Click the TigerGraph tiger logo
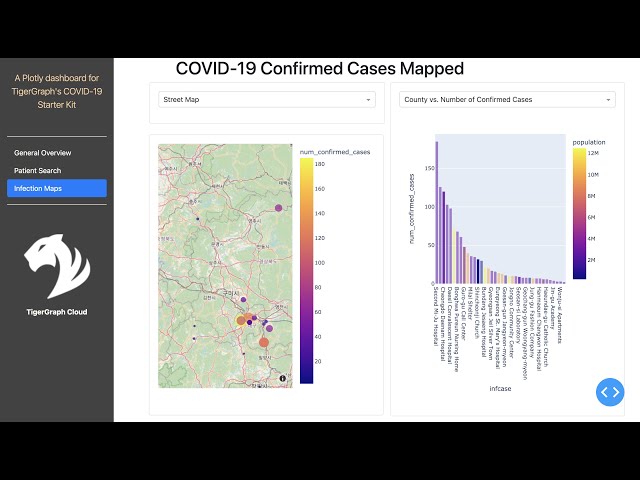640x480 pixels. (57, 266)
